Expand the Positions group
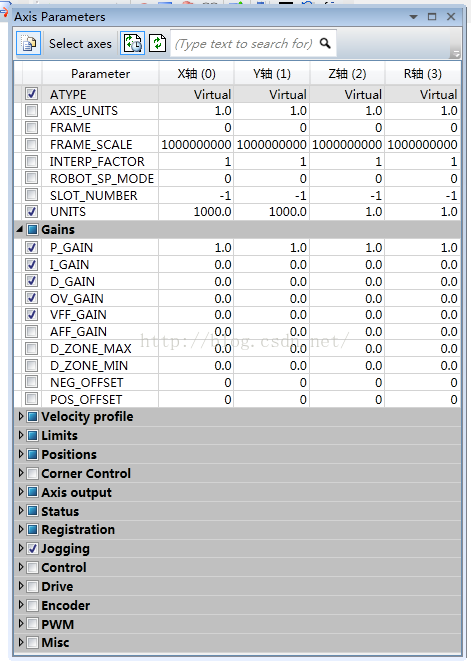Viewport: 471px width, 661px height. tap(20, 454)
